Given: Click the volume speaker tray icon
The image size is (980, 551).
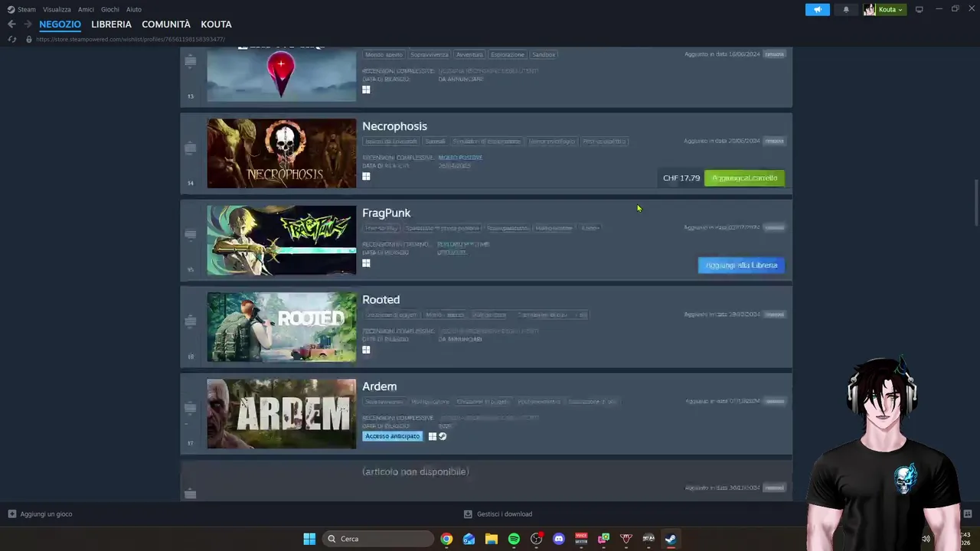Looking at the screenshot, I should pos(926,539).
